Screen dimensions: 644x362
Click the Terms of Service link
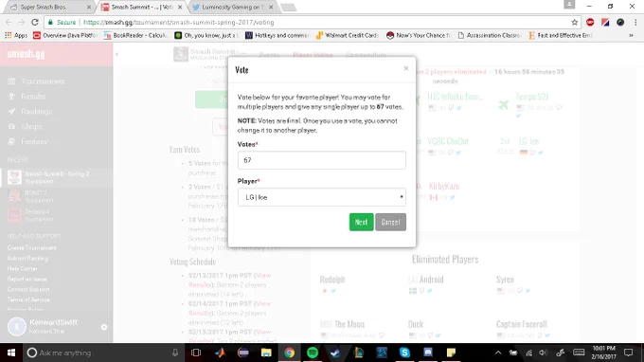(28, 299)
